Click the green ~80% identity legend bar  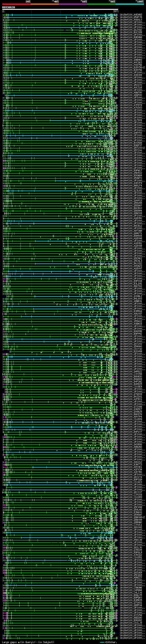pos(101,4)
